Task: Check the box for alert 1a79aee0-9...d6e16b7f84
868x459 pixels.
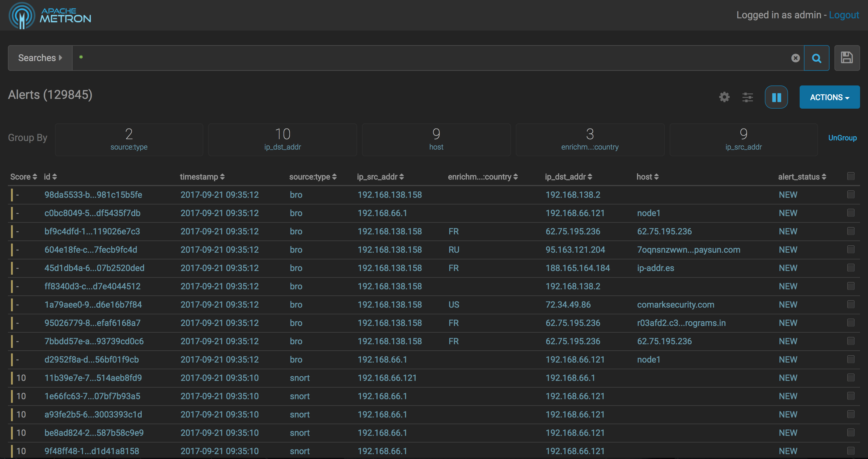Action: 851,304
